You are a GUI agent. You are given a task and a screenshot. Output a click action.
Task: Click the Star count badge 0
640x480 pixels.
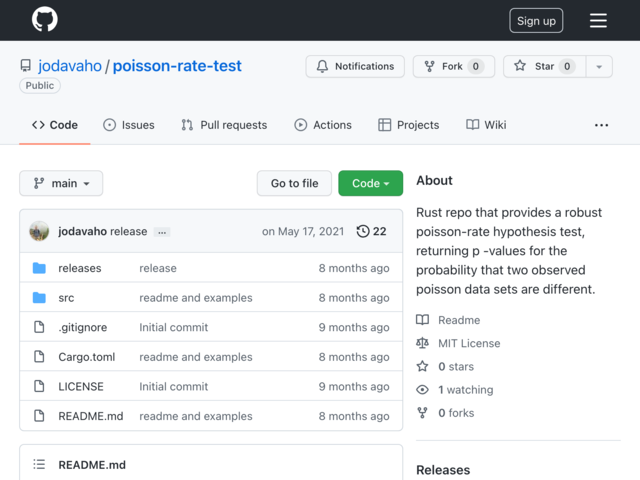567,66
